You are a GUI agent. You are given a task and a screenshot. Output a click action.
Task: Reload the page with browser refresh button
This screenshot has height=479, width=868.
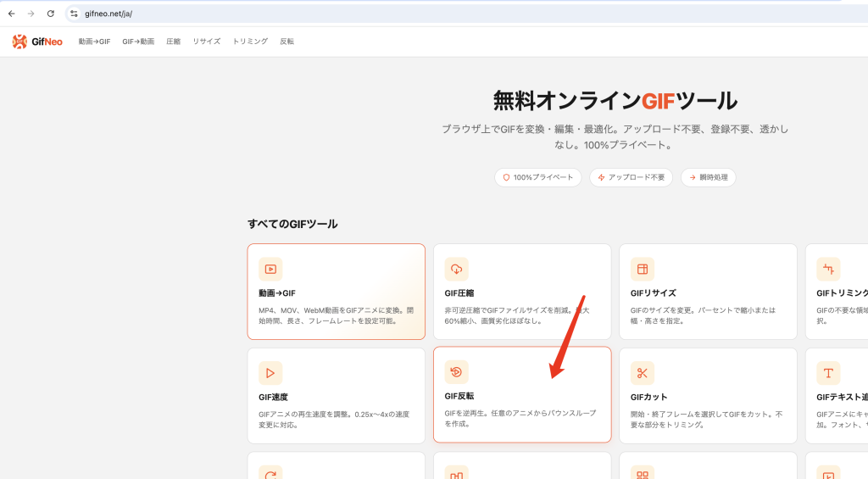50,14
